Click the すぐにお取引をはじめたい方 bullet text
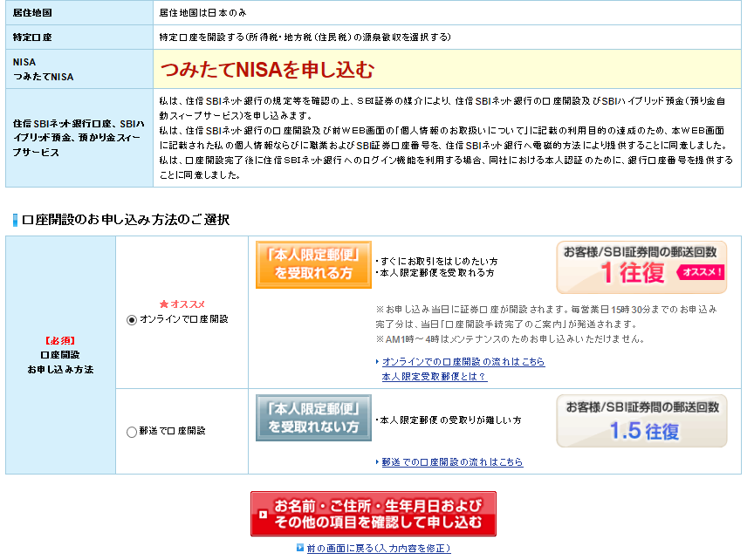Screen dimensions: 754x560 (436, 261)
